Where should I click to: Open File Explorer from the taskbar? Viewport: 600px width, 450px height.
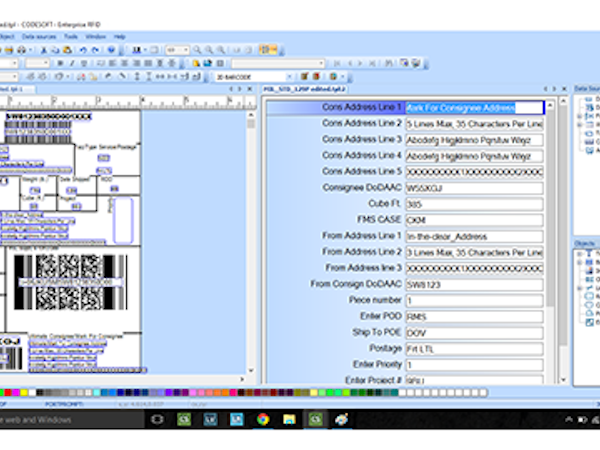(x=289, y=419)
